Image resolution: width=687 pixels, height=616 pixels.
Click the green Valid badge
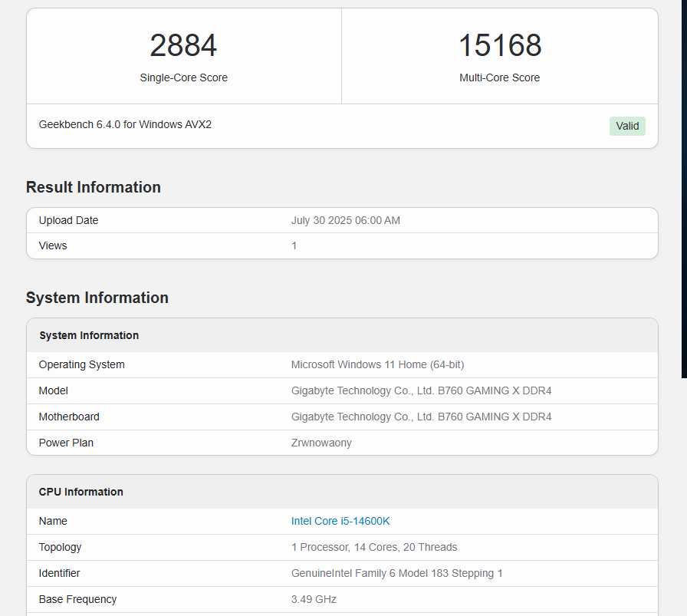[627, 126]
